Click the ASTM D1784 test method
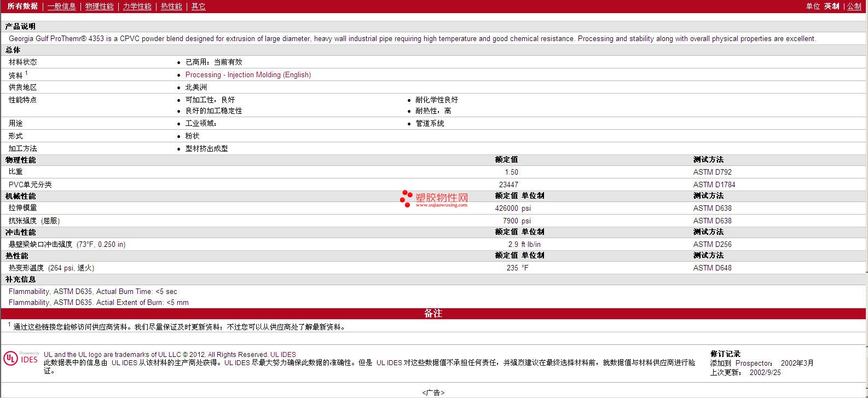This screenshot has width=868, height=398. 714,185
